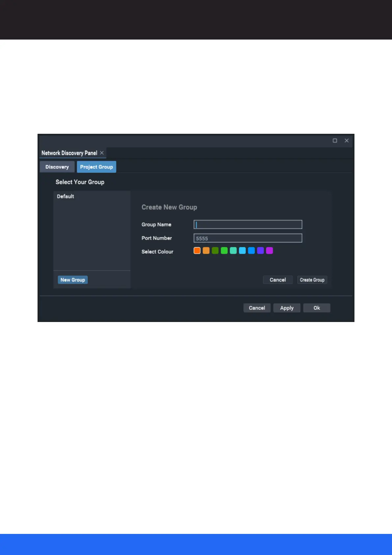
Task: Choose the dark green colour swatch
Action: (x=215, y=250)
